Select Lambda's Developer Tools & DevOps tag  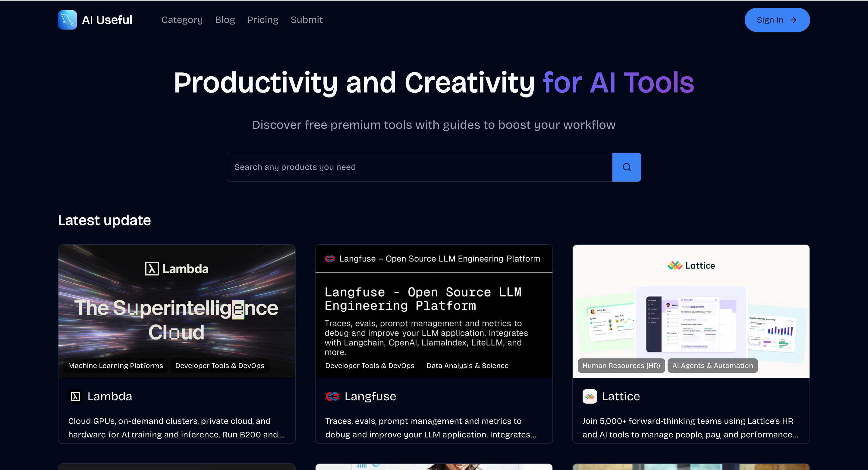click(220, 366)
